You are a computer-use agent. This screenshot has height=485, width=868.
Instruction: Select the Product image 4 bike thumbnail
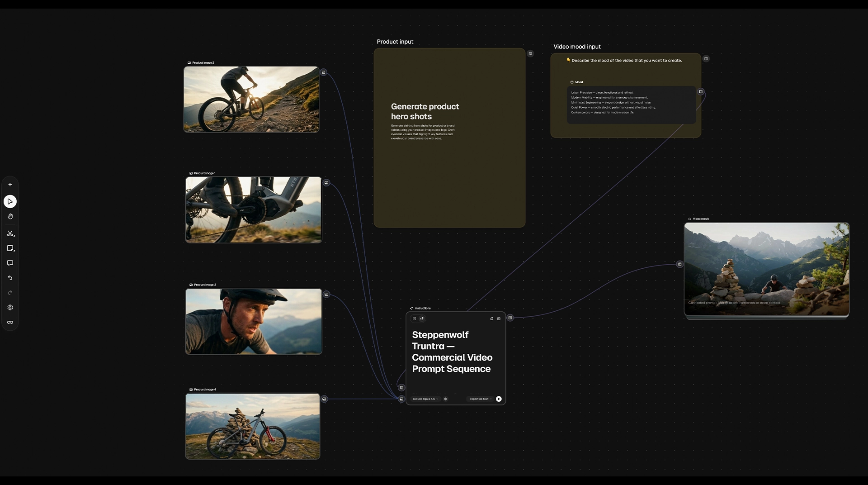253,426
